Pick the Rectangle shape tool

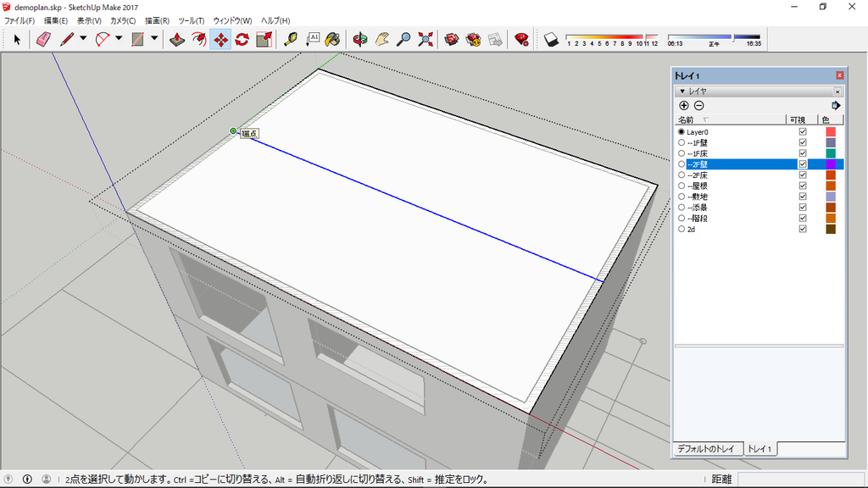pyautogui.click(x=137, y=39)
